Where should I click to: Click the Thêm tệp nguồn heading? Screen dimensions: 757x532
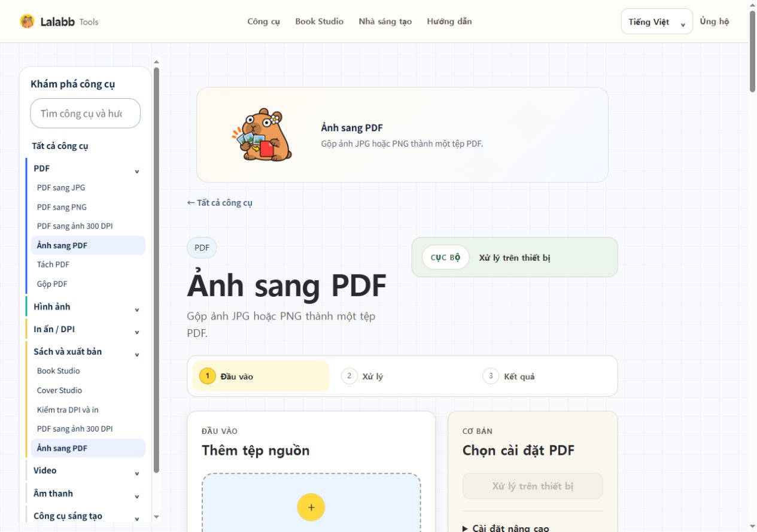point(256,451)
